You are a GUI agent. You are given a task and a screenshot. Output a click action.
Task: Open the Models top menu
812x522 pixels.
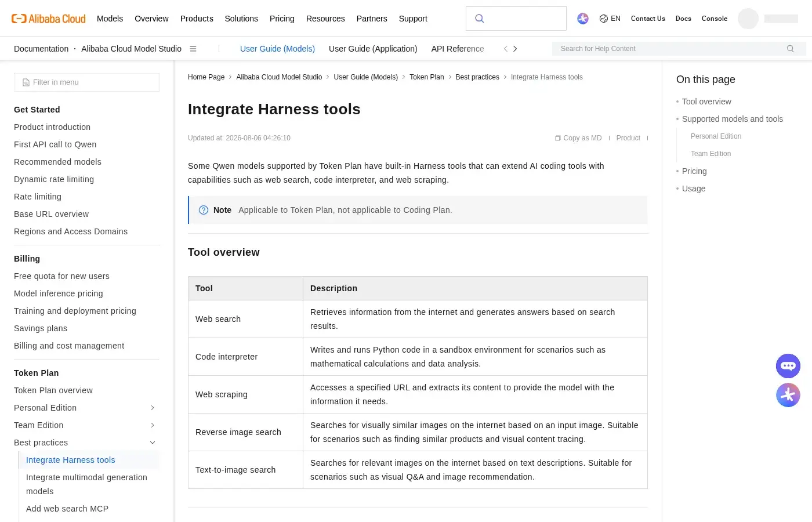[x=110, y=19]
